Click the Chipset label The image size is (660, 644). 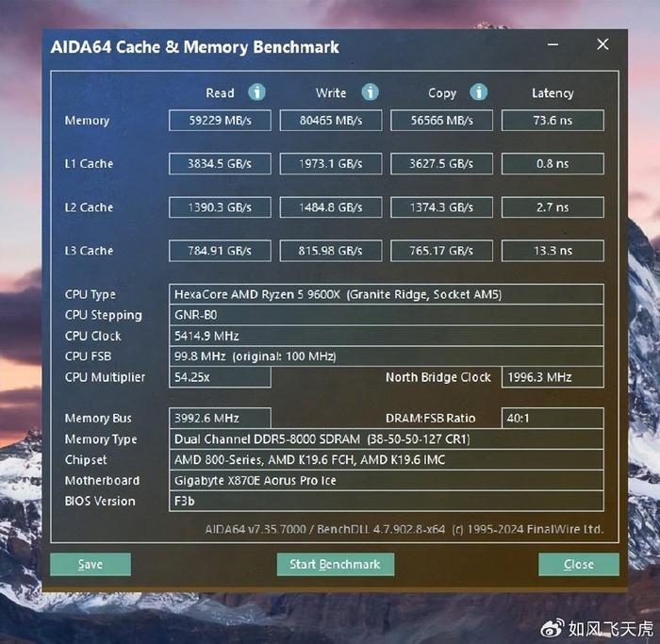click(86, 460)
